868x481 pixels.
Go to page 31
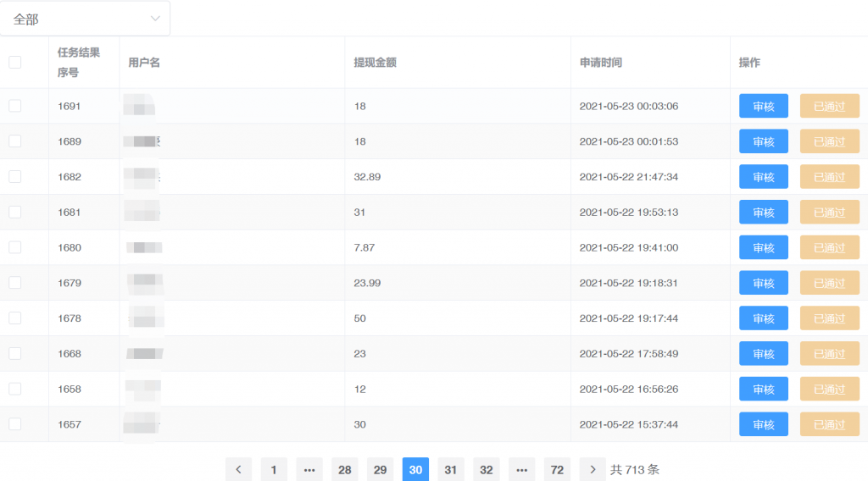point(451,470)
